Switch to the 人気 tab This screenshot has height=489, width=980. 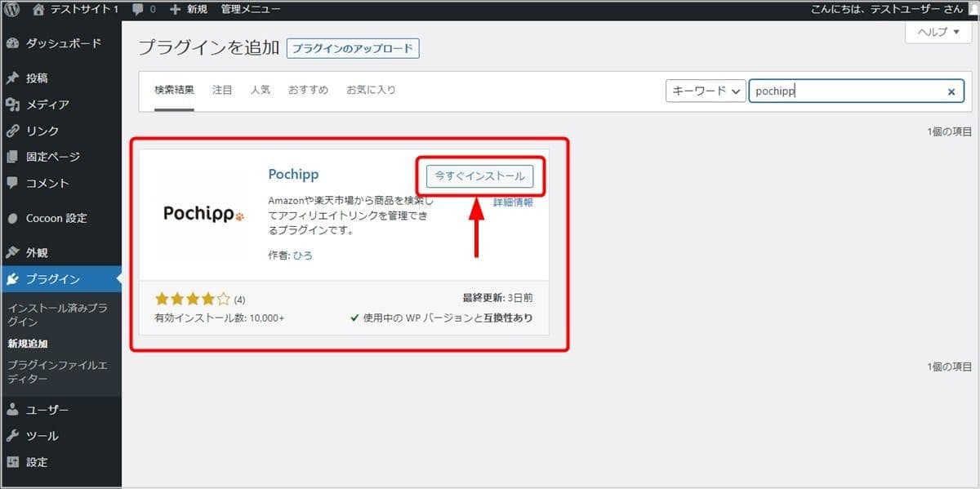tap(261, 90)
